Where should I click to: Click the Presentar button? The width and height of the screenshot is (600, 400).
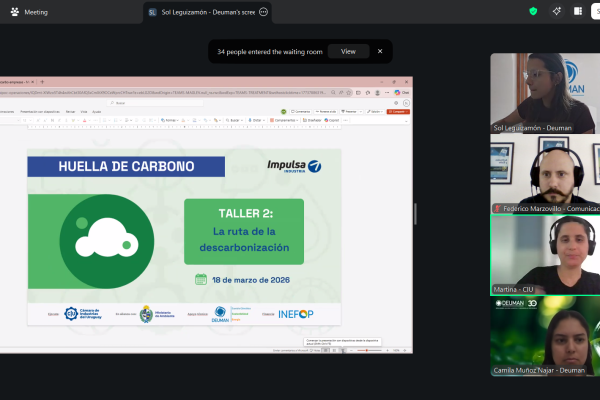tap(349, 112)
